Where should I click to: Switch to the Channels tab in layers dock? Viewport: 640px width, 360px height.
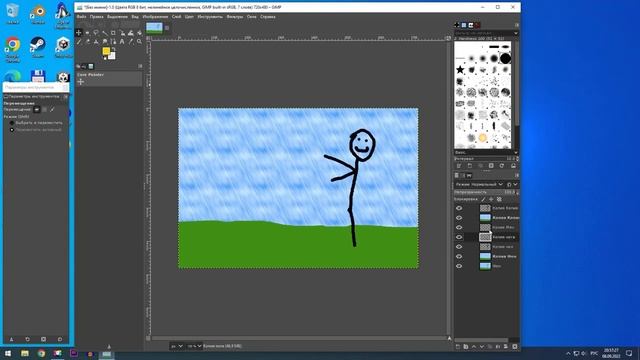click(x=462, y=176)
